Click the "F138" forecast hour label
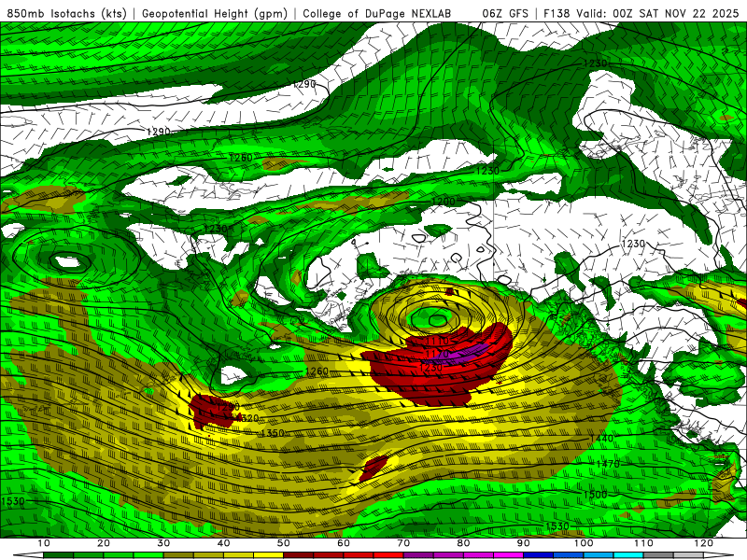This screenshot has width=747, height=560. pyautogui.click(x=557, y=14)
